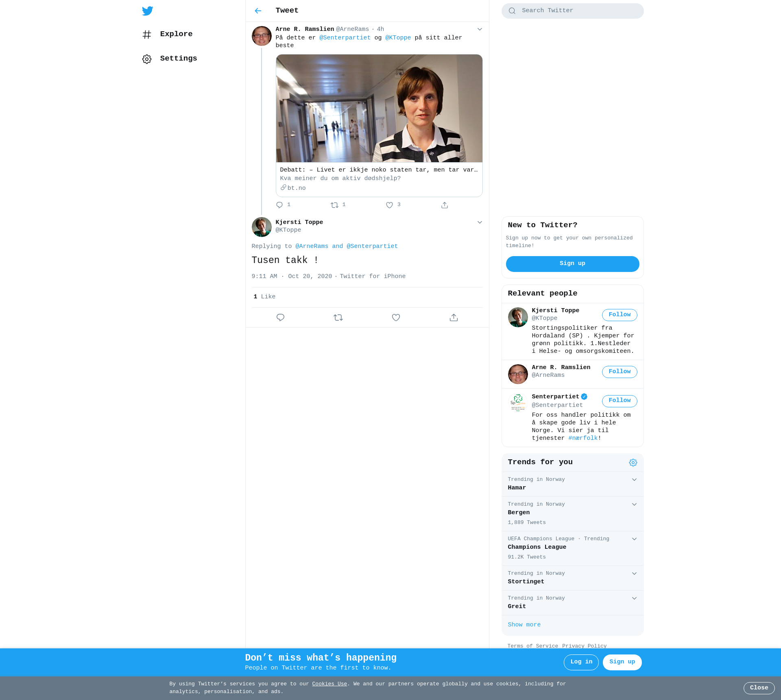Open Trends for you settings gear
Viewport: 781px width, 700px height.
click(x=633, y=463)
